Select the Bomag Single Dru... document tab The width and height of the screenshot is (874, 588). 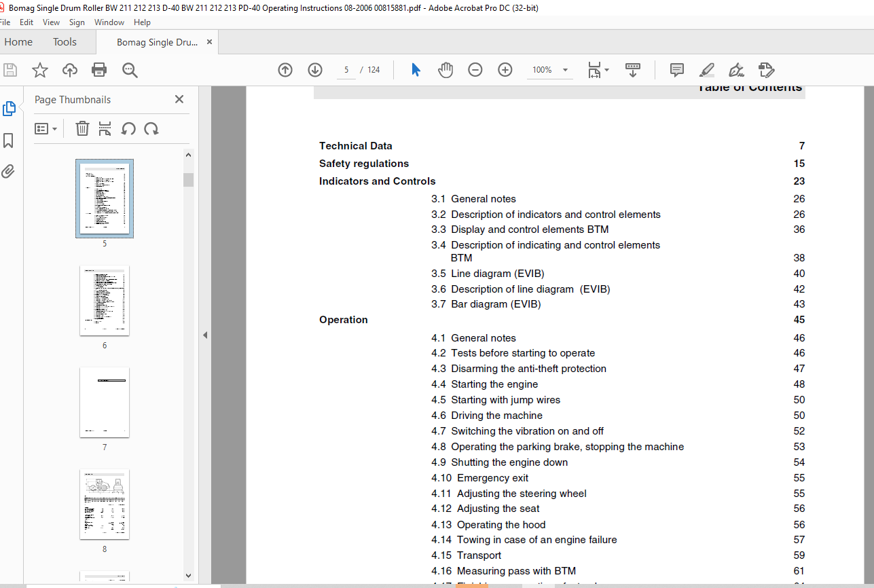pos(157,42)
